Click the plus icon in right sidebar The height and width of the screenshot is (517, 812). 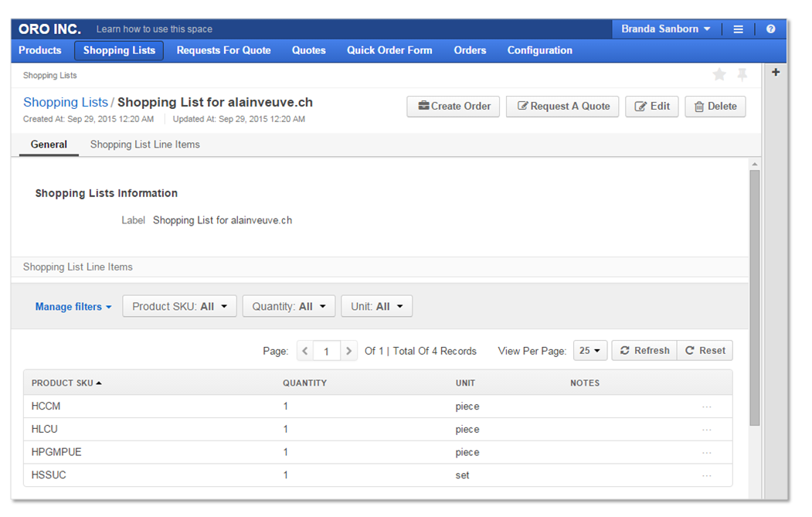776,73
